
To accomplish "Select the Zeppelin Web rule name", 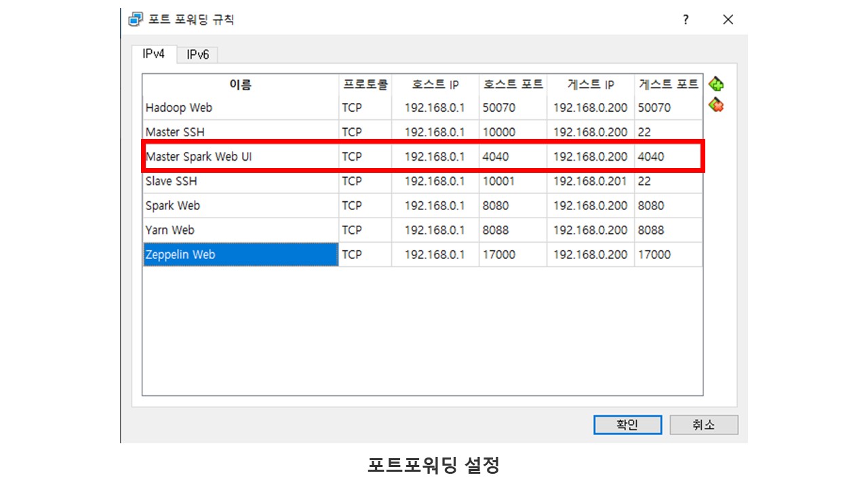I will click(x=241, y=254).
